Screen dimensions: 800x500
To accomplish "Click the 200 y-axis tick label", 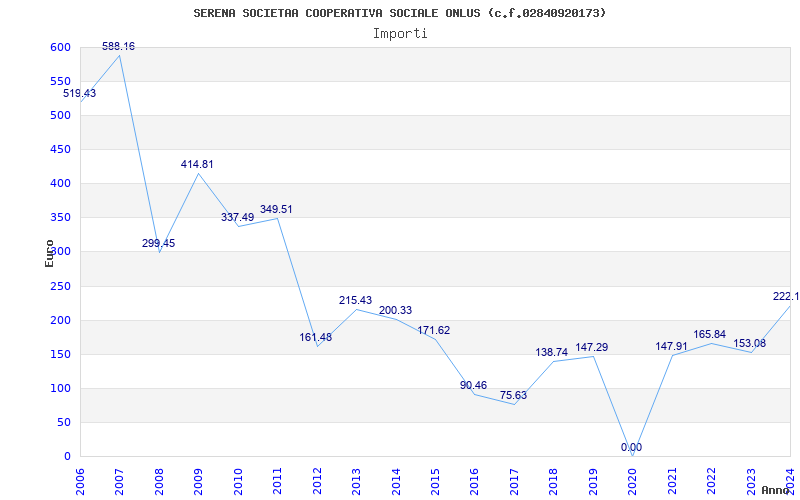I will point(60,320).
